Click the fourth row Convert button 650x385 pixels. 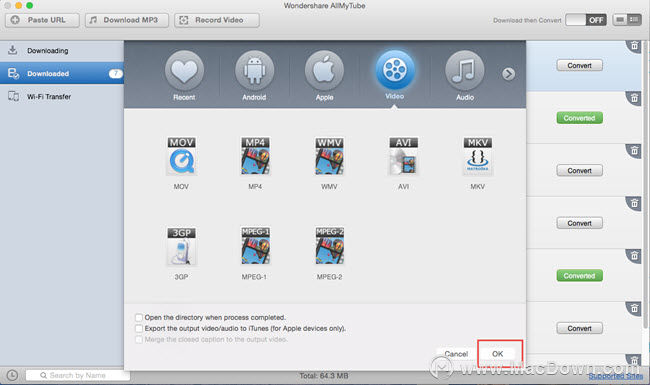pos(580,223)
